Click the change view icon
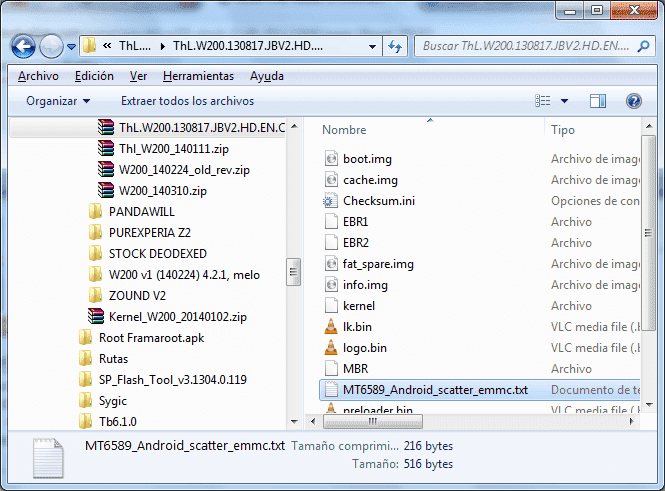This screenshot has width=665, height=491. (543, 101)
